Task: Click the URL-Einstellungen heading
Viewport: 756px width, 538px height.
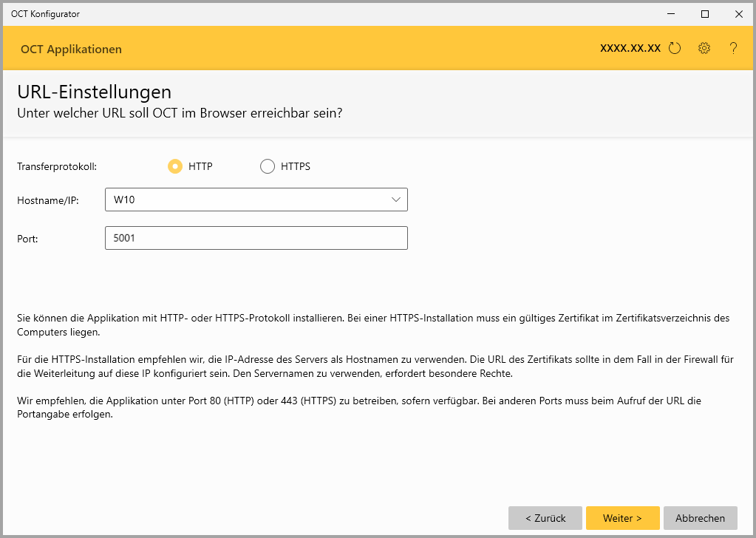Action: point(94,92)
